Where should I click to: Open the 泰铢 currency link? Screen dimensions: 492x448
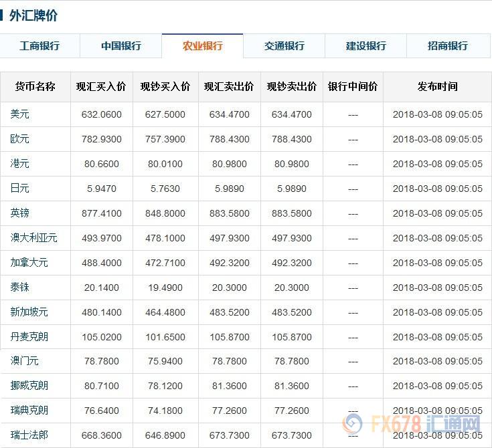(19, 288)
